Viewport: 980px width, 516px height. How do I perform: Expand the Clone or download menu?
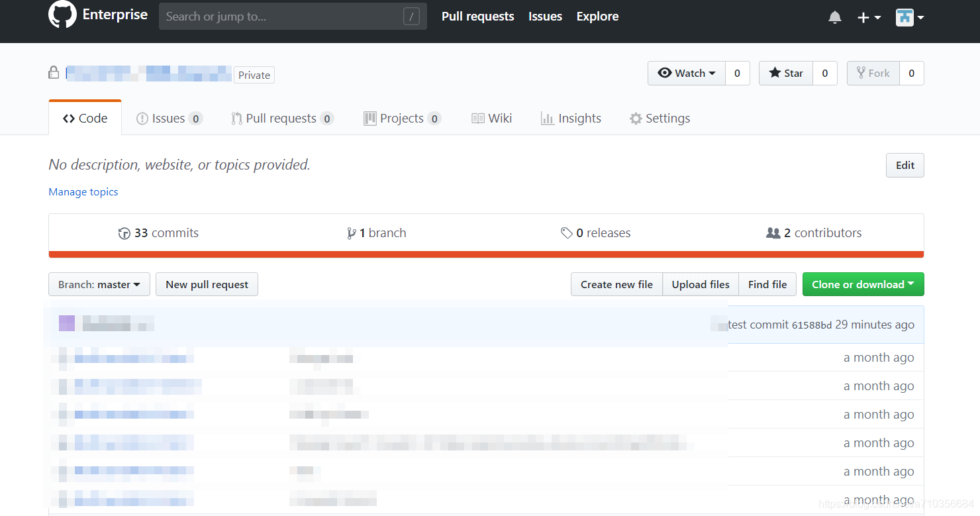863,284
